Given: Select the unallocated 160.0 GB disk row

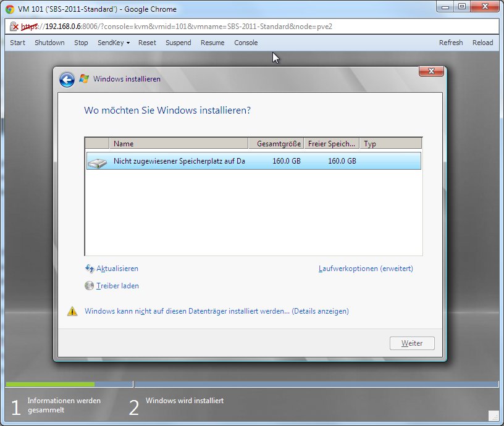Looking at the screenshot, I should [x=253, y=161].
